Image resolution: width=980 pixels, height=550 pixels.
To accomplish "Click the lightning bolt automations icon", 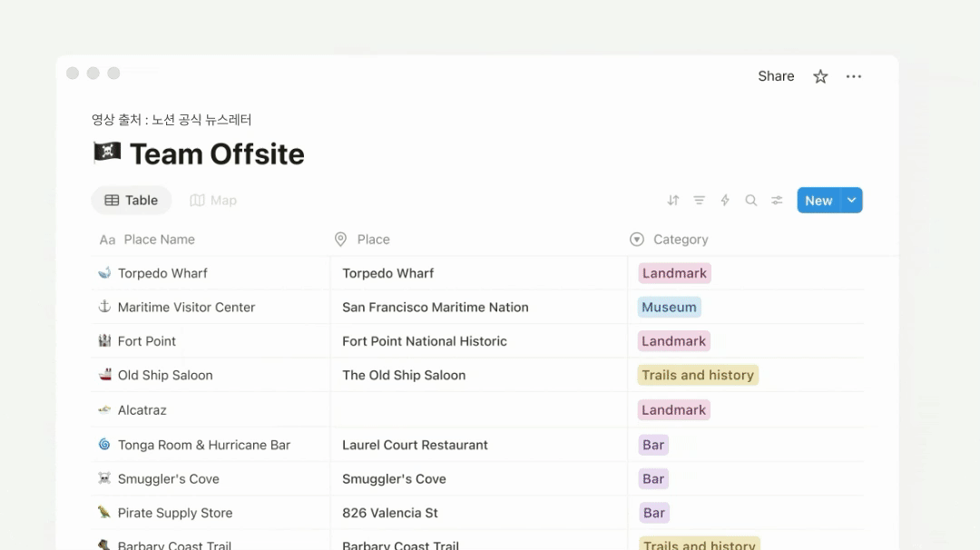I will [x=725, y=201].
